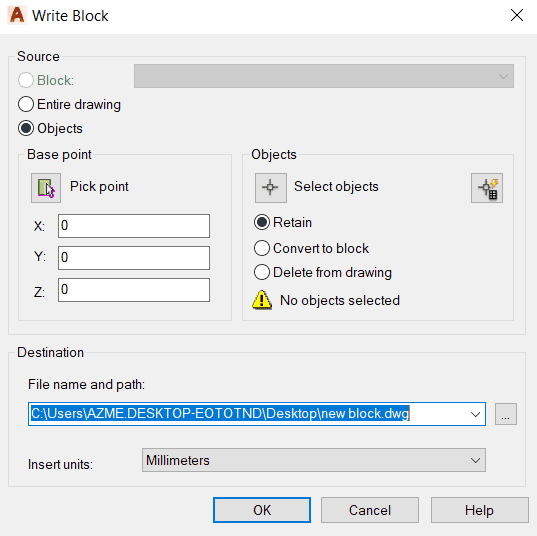Click the 'Pick point' label
537x536 pixels.
coord(99,187)
